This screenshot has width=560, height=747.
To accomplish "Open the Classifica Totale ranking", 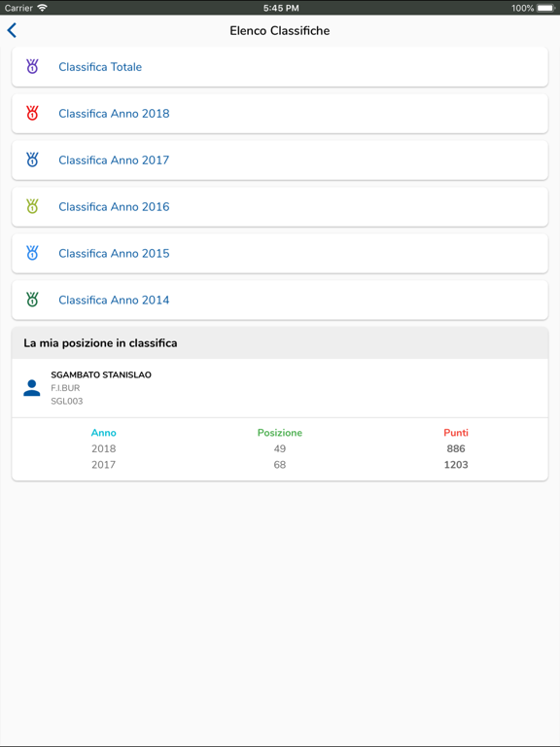I will 280,67.
